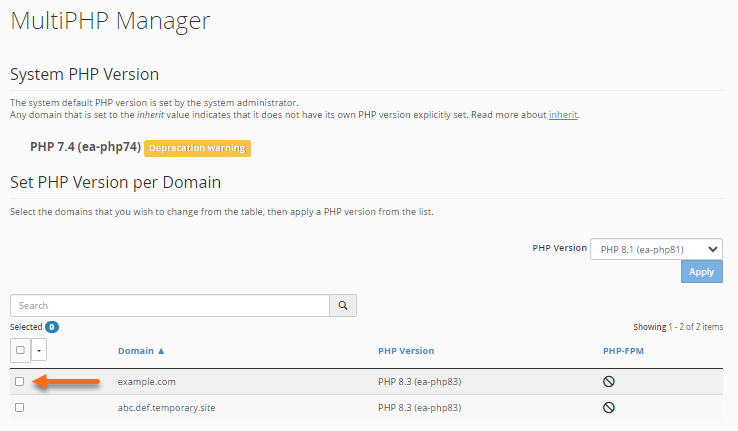The image size is (738, 431).
Task: Click PHP-FPM disabled icon for example.com
Action: coord(608,382)
